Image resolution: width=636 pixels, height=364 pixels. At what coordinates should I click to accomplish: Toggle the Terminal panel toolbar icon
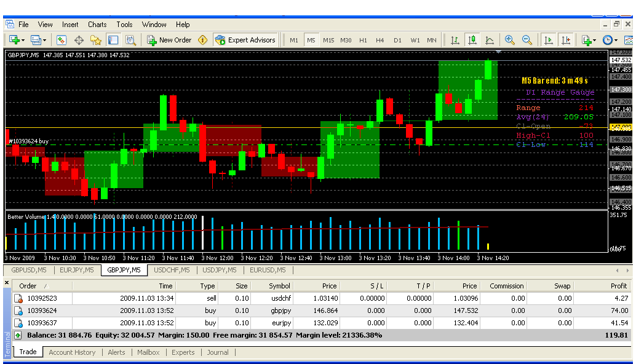tap(113, 40)
